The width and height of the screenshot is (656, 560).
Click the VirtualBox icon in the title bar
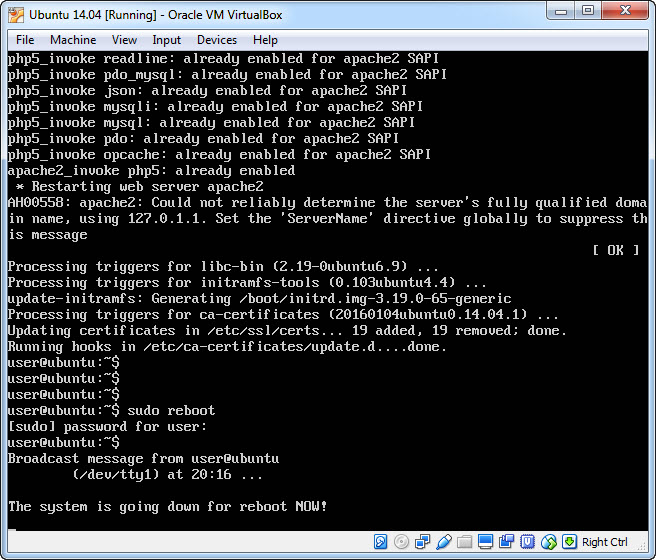pos(16,15)
